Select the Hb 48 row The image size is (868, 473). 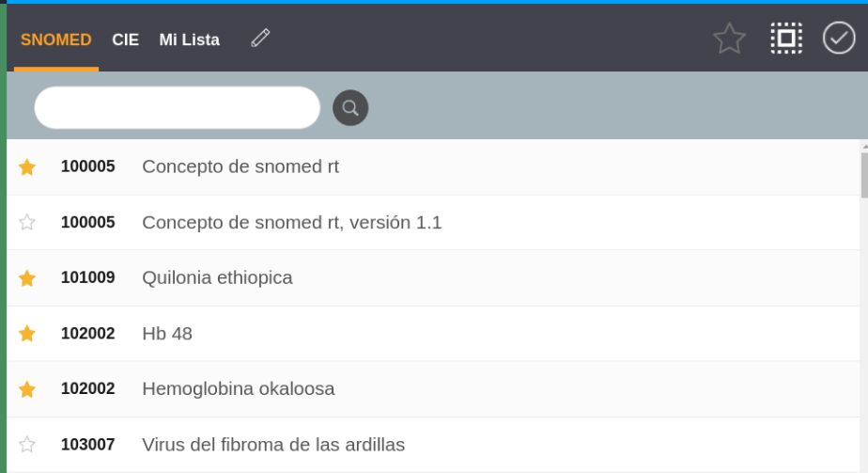(x=167, y=334)
